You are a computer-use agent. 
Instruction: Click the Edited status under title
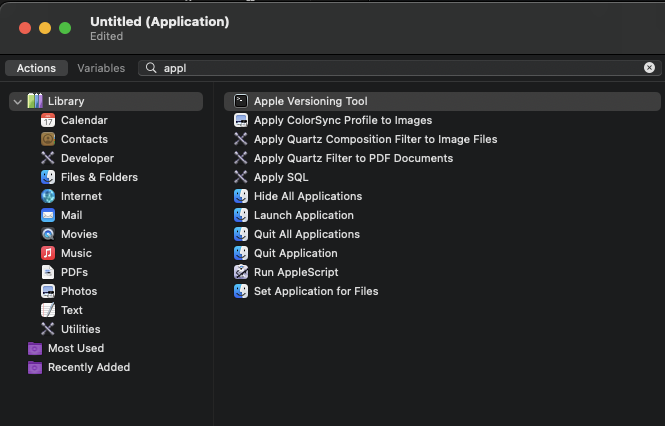[x=106, y=36]
